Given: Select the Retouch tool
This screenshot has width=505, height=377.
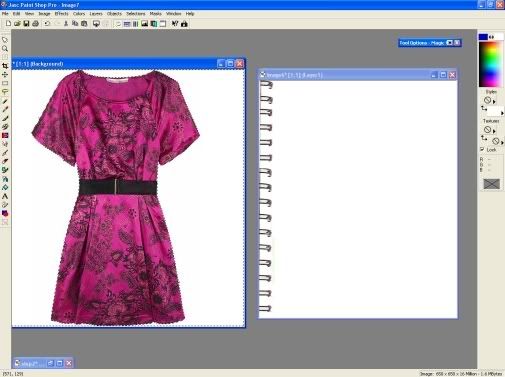Looking at the screenshot, I should pyautogui.click(x=5, y=144).
